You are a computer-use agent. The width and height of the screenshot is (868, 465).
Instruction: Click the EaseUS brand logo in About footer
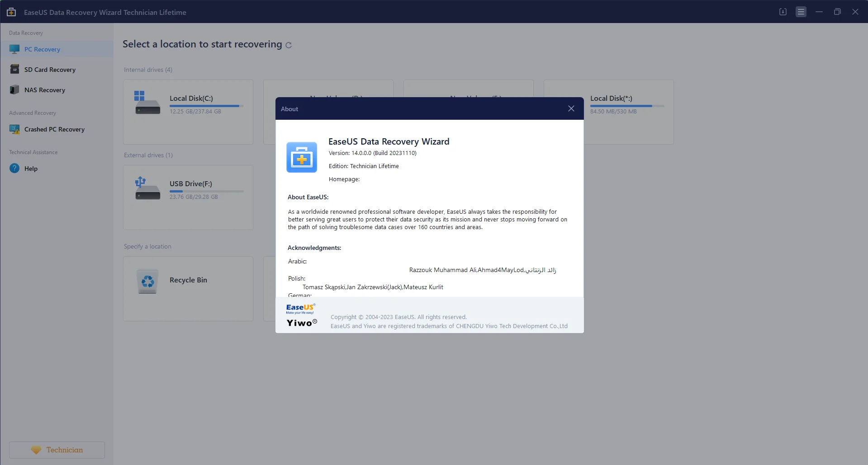coord(301,309)
